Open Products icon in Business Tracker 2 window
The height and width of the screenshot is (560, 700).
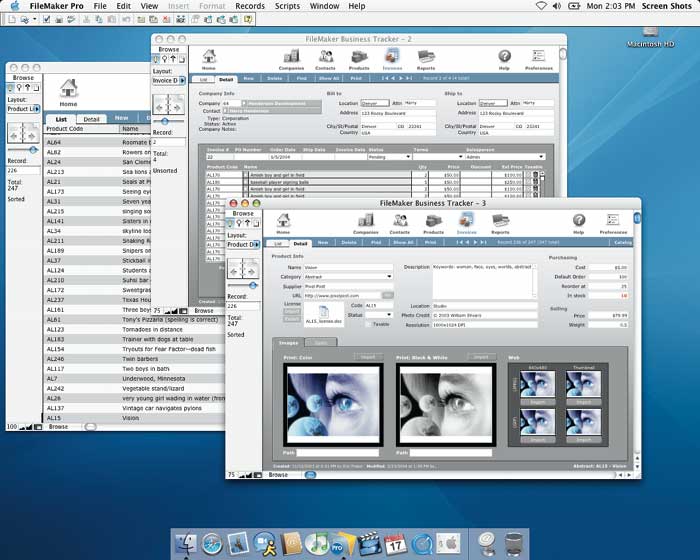coord(359,57)
